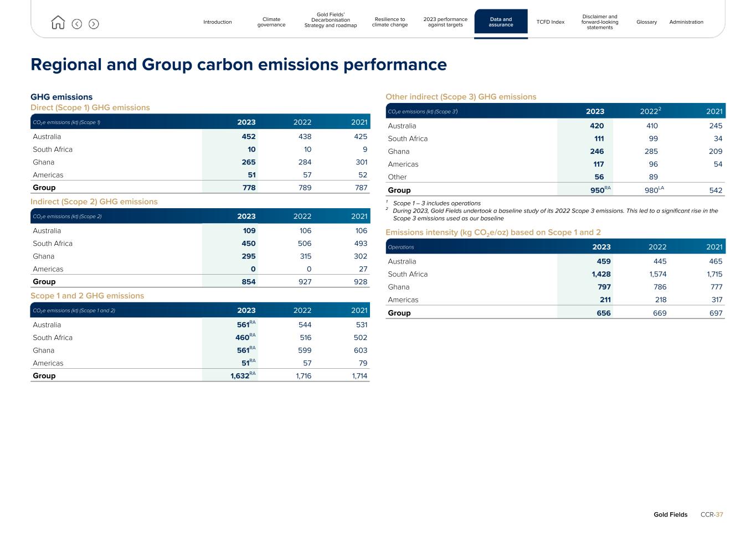Select the Data and assurance tab
Image resolution: width=756 pixels, height=536 pixels.
tap(501, 22)
